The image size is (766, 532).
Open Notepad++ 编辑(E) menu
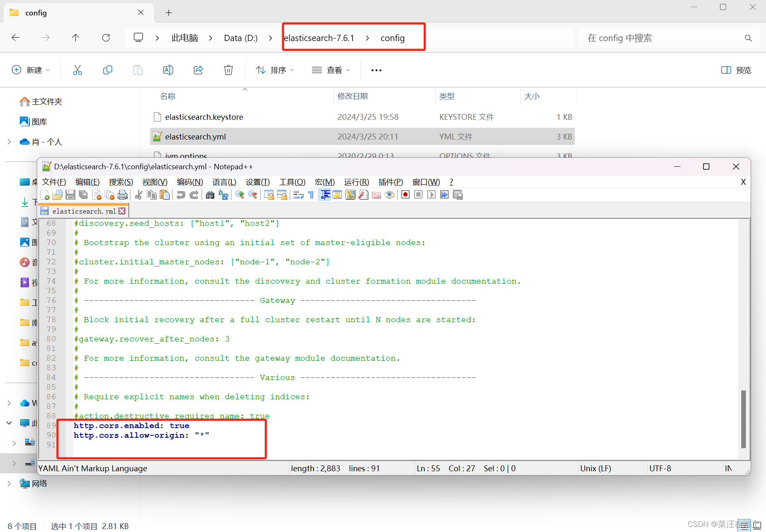[87, 182]
